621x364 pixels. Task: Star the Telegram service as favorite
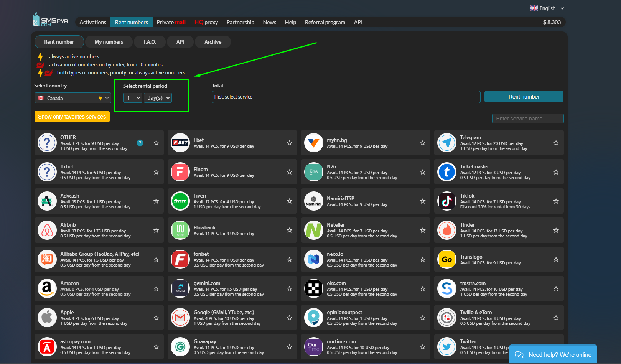click(556, 143)
